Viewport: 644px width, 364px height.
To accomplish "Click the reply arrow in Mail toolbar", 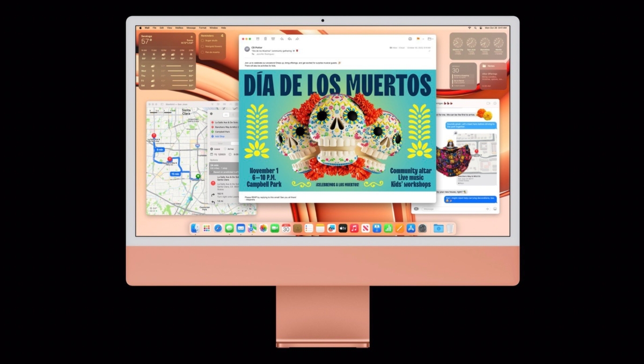I will tap(282, 39).
